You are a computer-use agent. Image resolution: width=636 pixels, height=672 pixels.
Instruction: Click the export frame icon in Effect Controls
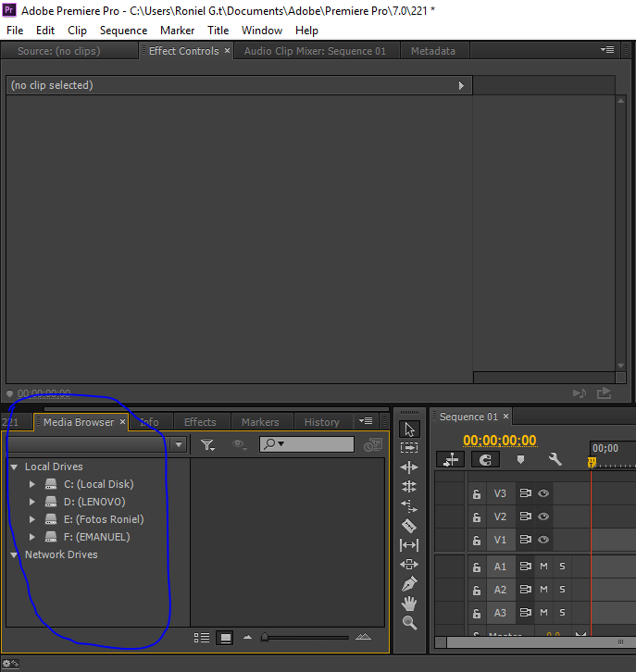click(604, 393)
